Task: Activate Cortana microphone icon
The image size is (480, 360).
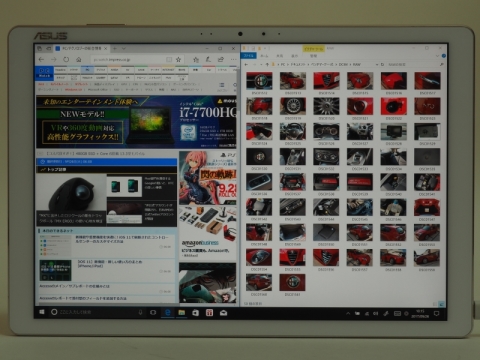Action: tap(140, 312)
